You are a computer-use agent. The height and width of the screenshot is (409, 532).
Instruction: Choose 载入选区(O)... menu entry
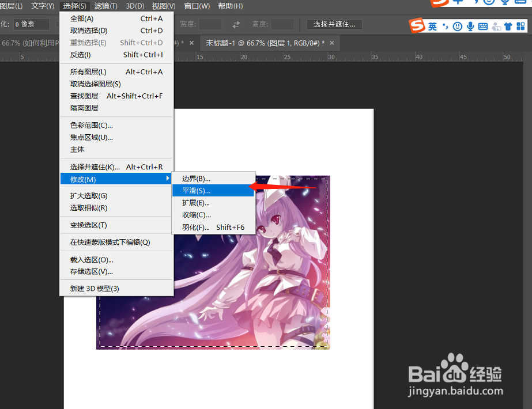click(x=116, y=260)
